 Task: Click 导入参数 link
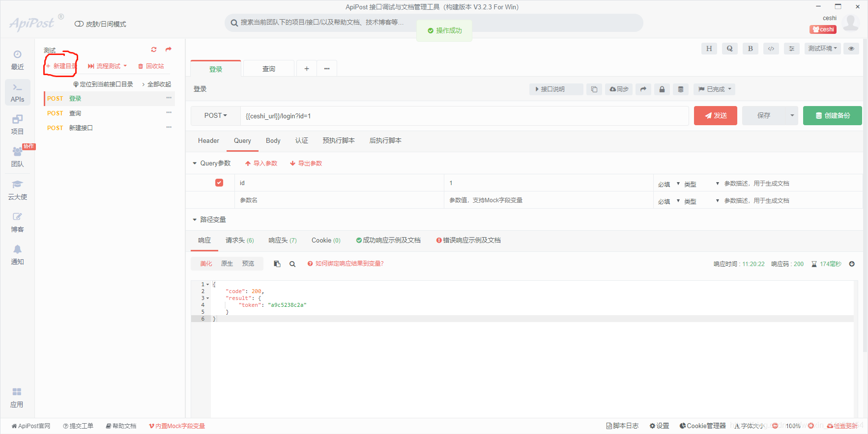point(261,163)
